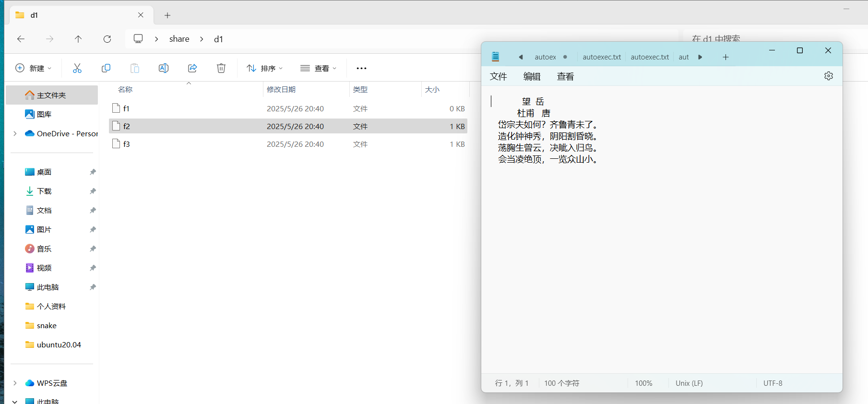The image size is (868, 404).
Task: Collapse the 此电脑 node at the bottom
Action: (x=15, y=401)
